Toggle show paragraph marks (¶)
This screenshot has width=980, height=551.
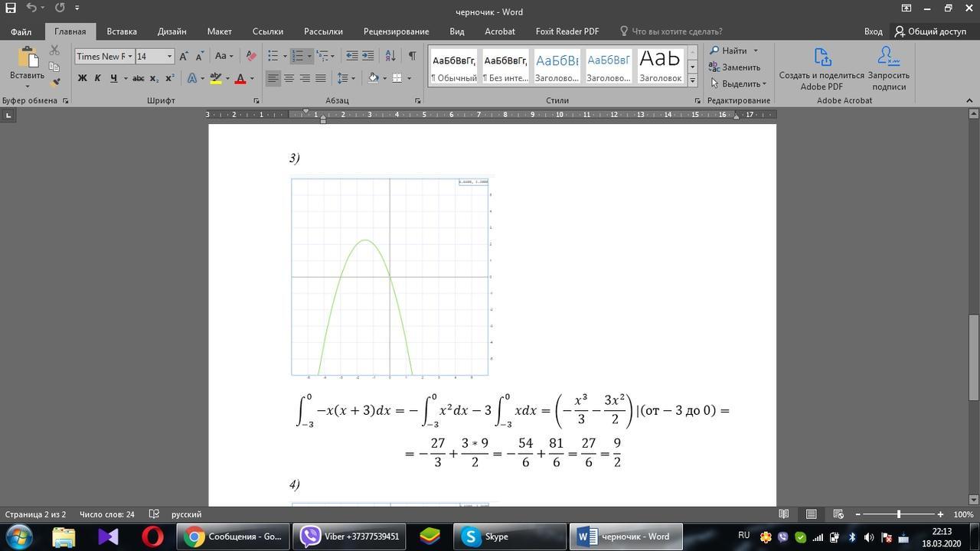(x=412, y=56)
